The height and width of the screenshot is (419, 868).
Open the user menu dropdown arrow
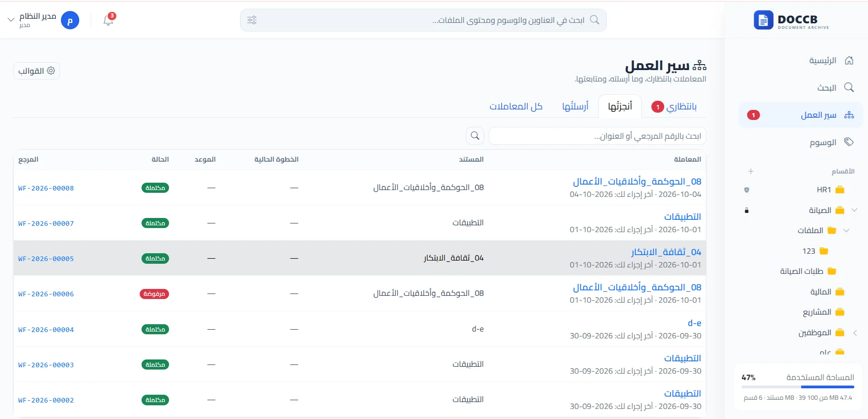click(x=11, y=20)
